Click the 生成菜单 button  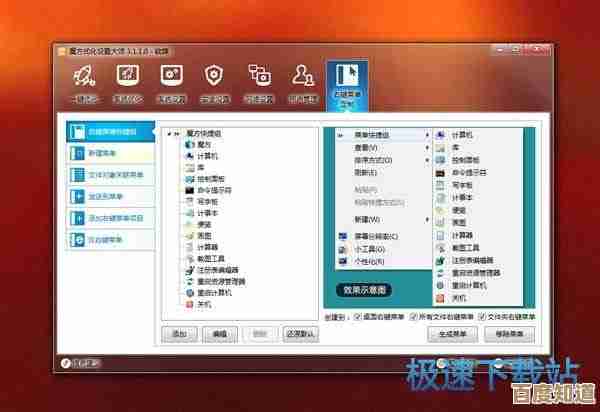(x=452, y=334)
